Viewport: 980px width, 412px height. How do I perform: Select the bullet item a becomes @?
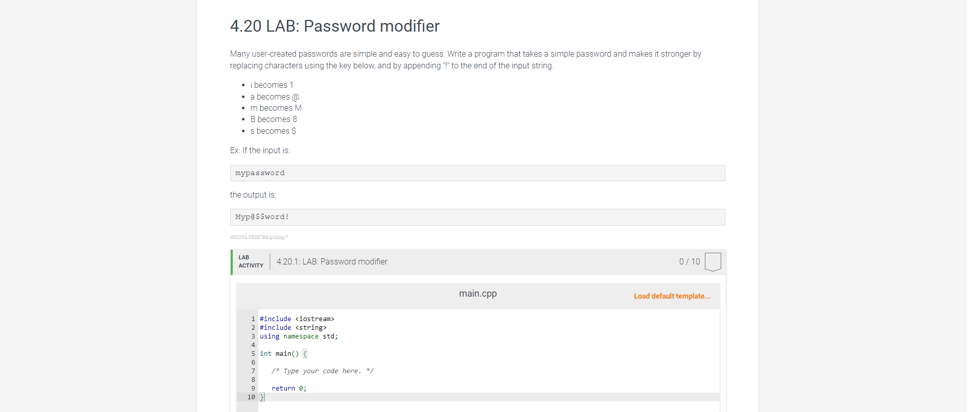click(x=274, y=96)
